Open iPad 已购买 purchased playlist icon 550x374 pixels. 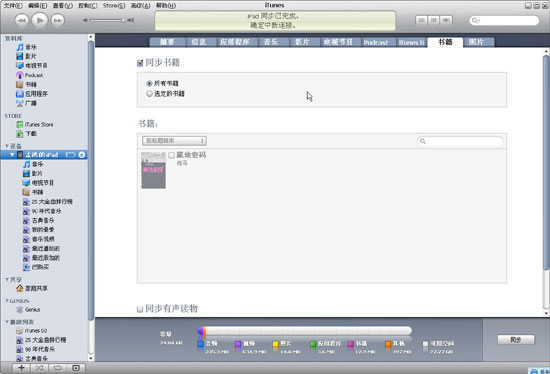point(26,267)
